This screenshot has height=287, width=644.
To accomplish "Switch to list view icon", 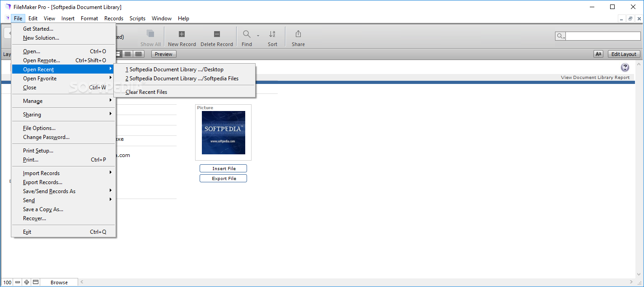I will tap(128, 54).
